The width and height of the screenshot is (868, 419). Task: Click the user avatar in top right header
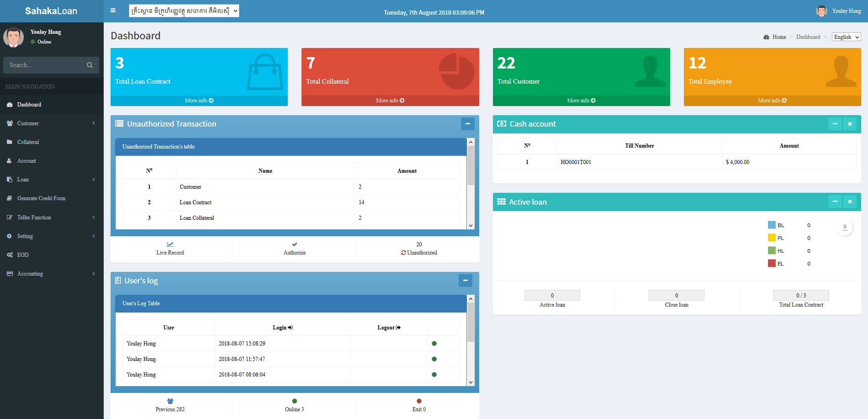821,11
